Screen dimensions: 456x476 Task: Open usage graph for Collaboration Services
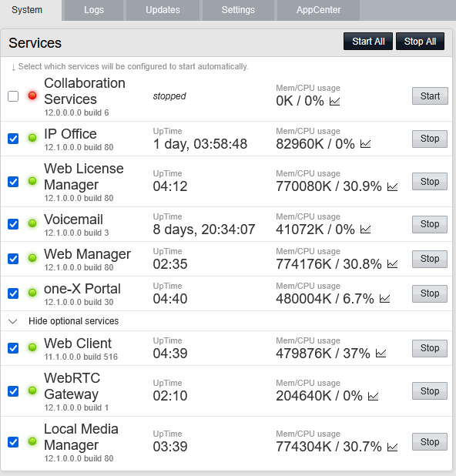(334, 101)
